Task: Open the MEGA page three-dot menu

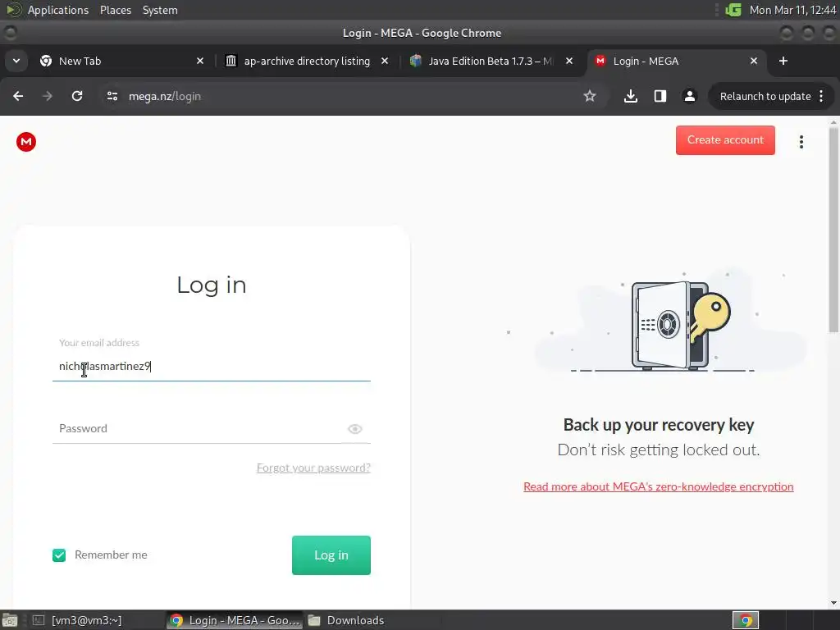Action: [801, 142]
